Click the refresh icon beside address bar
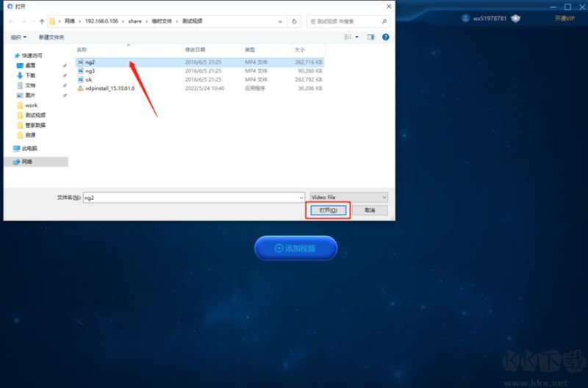588x388 pixels. (x=295, y=21)
